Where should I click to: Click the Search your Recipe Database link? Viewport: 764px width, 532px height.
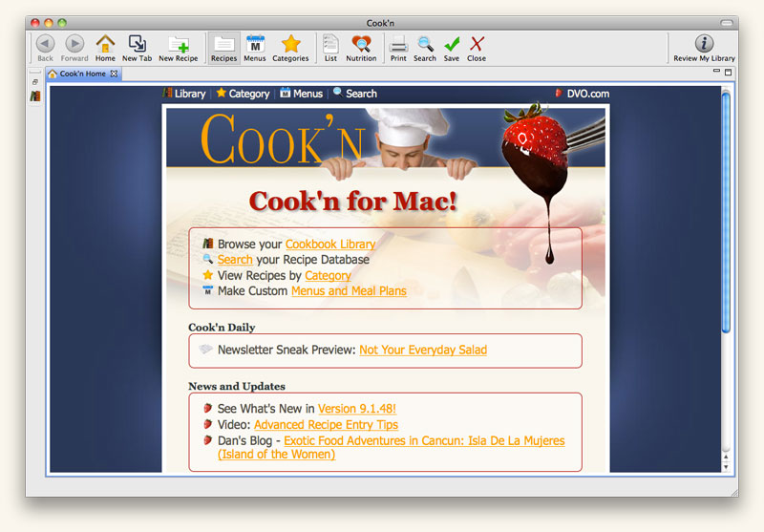235,260
